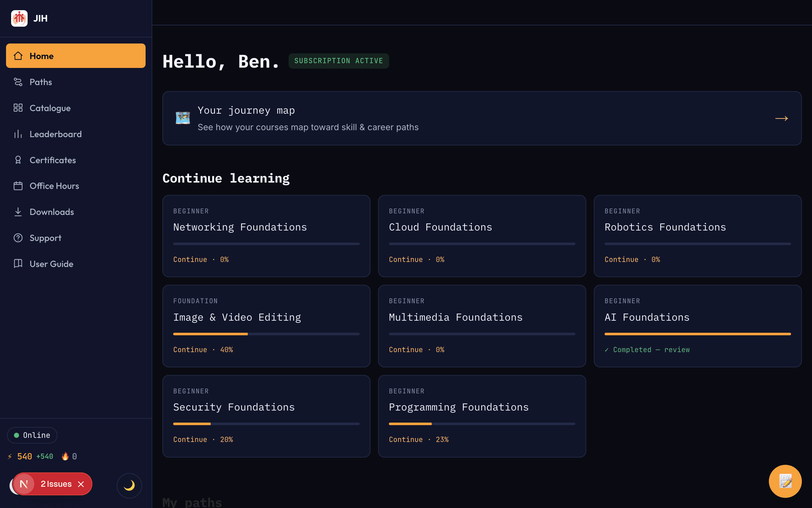Screen dimensions: 812x508
Task: Click the Office Hours calendar icon
Action: pyautogui.click(x=18, y=186)
